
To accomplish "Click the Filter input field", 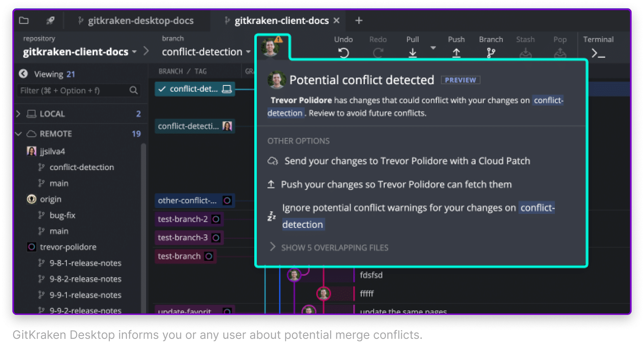I will pyautogui.click(x=73, y=90).
